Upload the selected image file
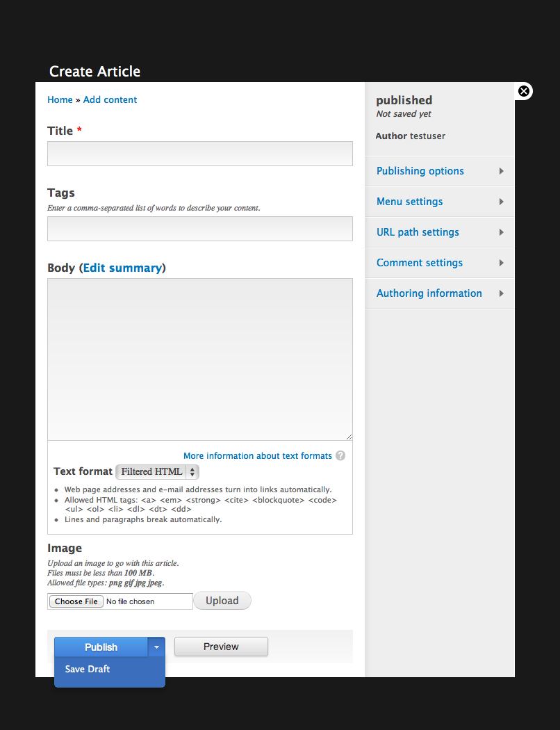Image resolution: width=560 pixels, height=730 pixels. coord(222,600)
